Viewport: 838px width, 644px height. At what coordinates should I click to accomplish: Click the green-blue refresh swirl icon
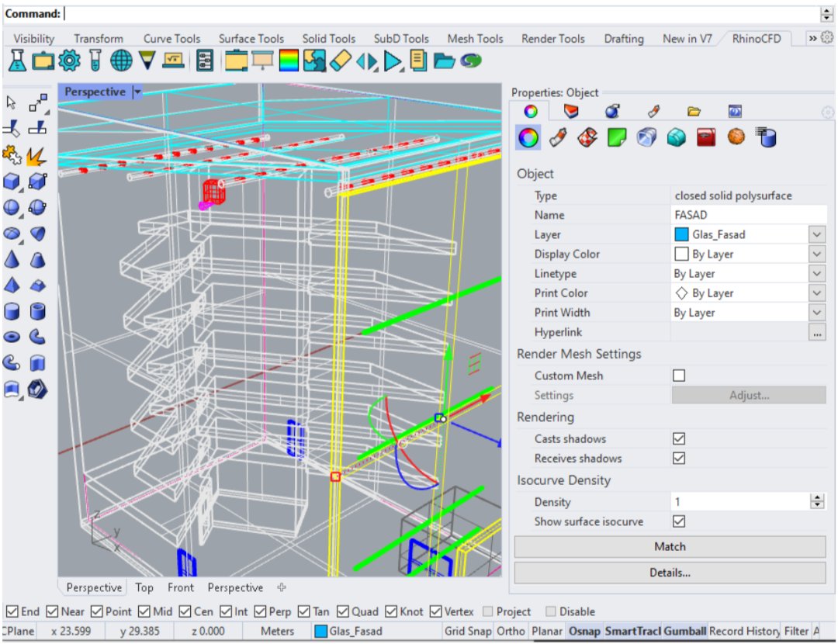(x=470, y=61)
